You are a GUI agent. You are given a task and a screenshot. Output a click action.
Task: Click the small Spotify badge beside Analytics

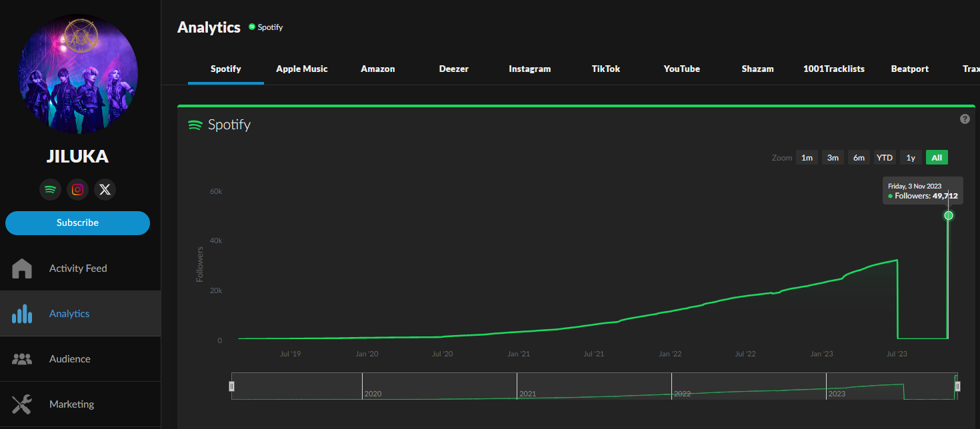(x=252, y=27)
